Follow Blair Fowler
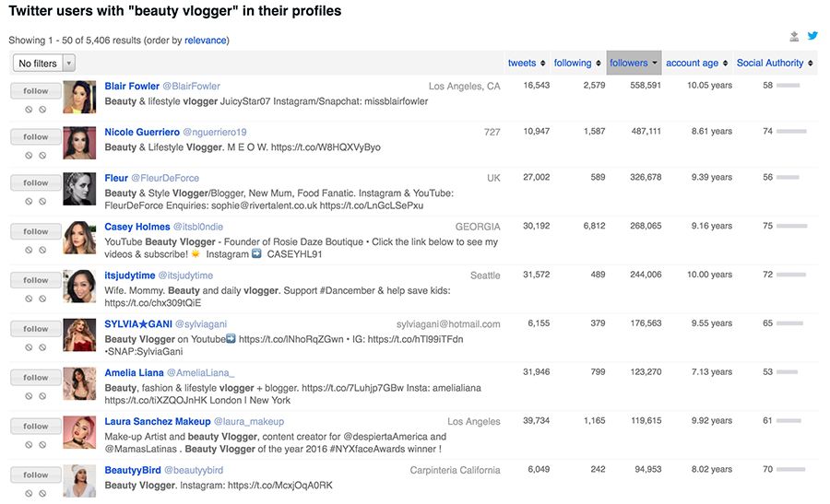This screenshot has height=504, width=830. (x=36, y=91)
